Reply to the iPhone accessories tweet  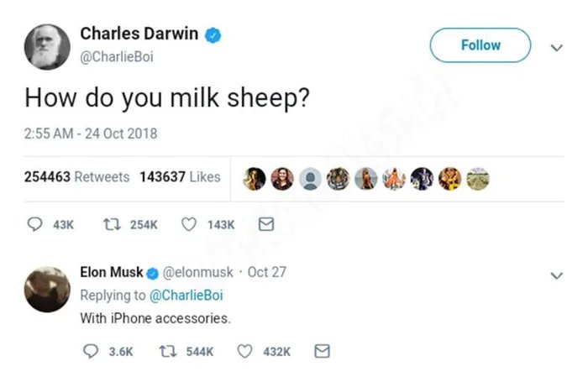(x=93, y=352)
